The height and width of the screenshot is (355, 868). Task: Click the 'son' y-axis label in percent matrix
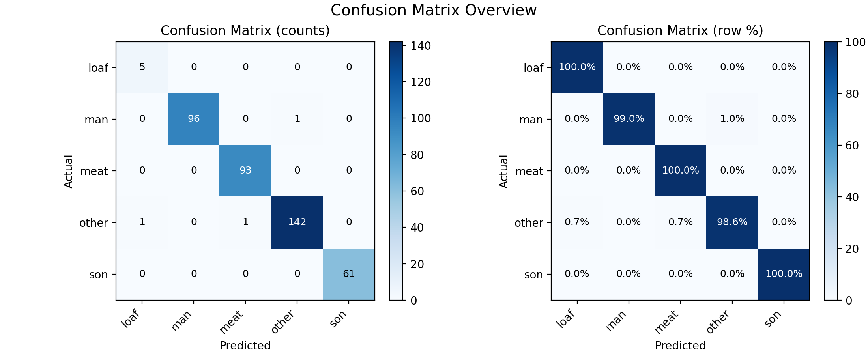[534, 275]
